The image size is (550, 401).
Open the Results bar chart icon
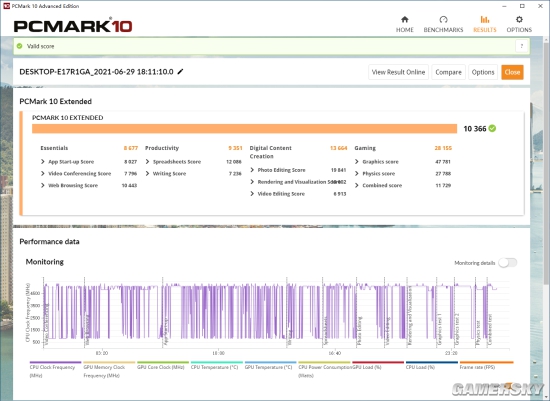pyautogui.click(x=485, y=19)
